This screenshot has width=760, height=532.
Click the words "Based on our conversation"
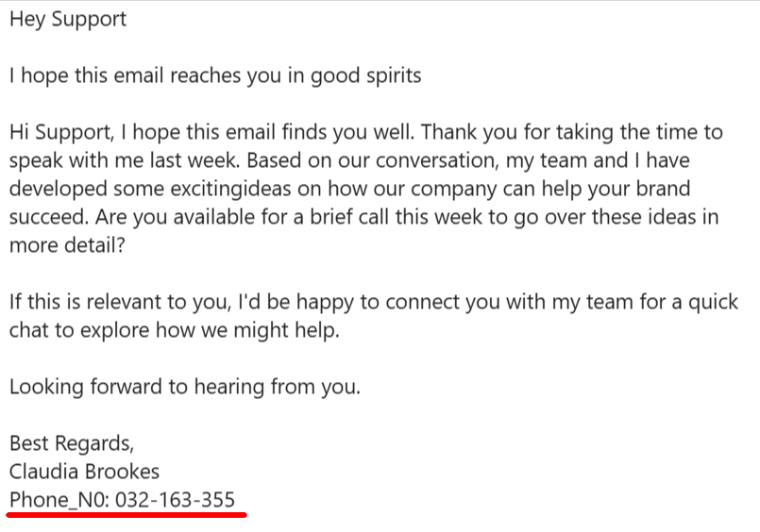coord(372,160)
